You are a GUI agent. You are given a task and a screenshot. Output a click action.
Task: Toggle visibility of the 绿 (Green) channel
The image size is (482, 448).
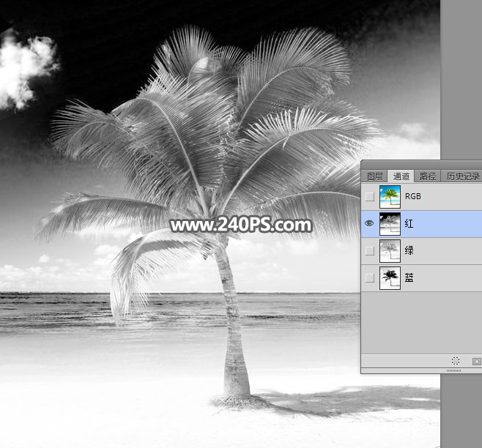(369, 251)
